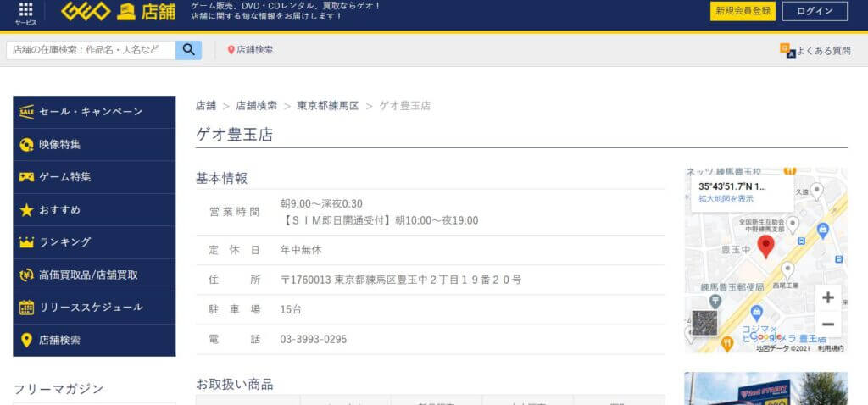The height and width of the screenshot is (405, 868).
Task: Click 店舗 breadcrumb link
Action: 206,106
